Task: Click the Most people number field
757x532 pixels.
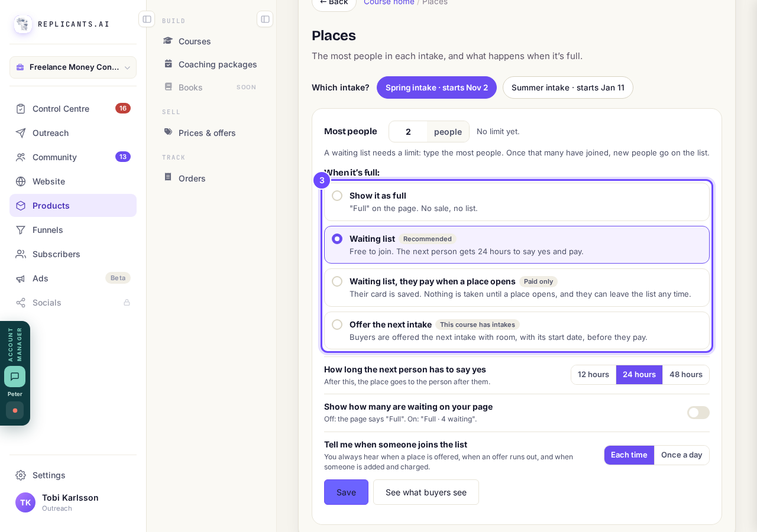Action: (x=408, y=132)
